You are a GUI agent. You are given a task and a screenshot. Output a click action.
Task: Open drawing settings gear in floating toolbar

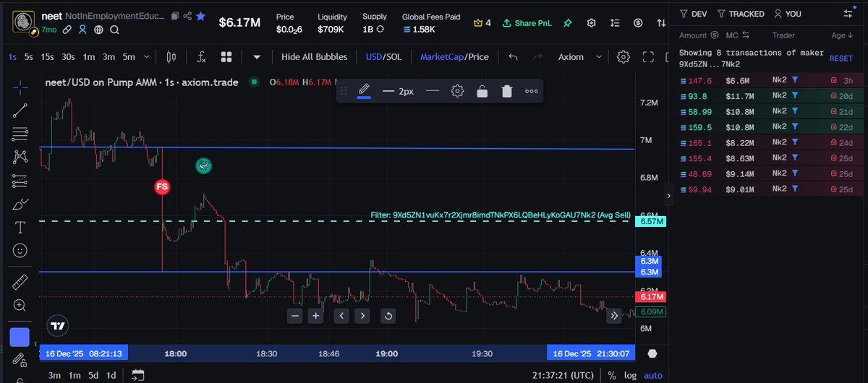[457, 91]
